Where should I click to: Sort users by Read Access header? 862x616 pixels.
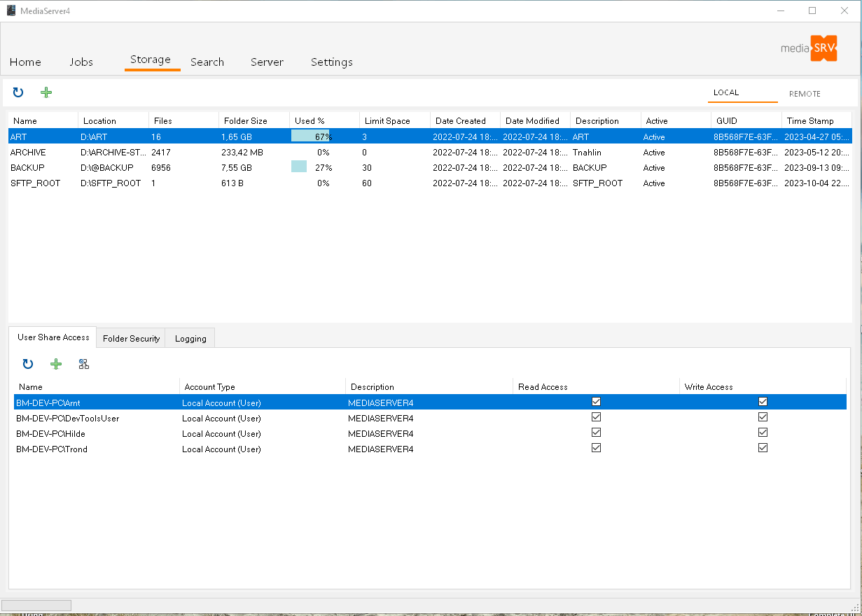pyautogui.click(x=596, y=387)
